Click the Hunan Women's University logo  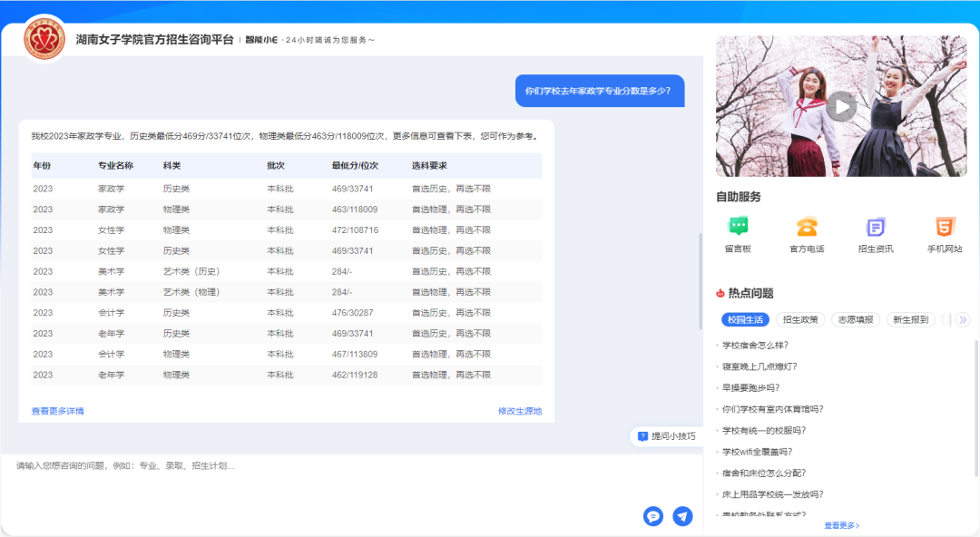44,39
